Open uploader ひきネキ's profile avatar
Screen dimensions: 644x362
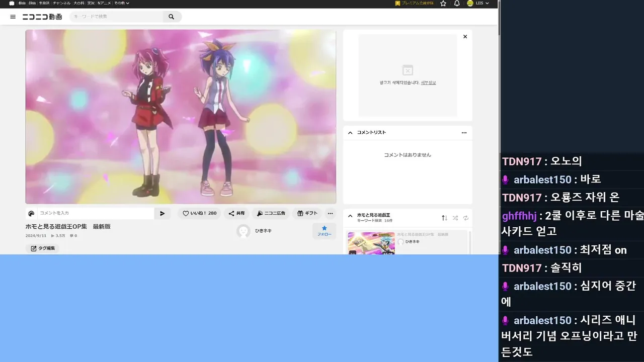tap(244, 231)
